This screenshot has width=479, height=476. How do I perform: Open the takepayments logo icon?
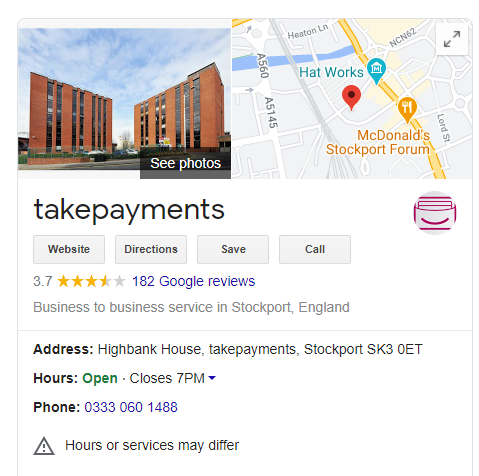(435, 213)
